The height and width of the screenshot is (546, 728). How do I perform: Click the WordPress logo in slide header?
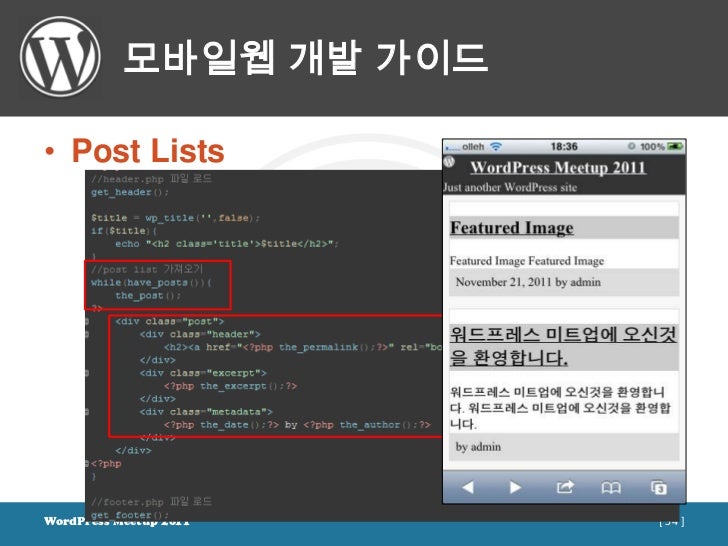tap(60, 57)
